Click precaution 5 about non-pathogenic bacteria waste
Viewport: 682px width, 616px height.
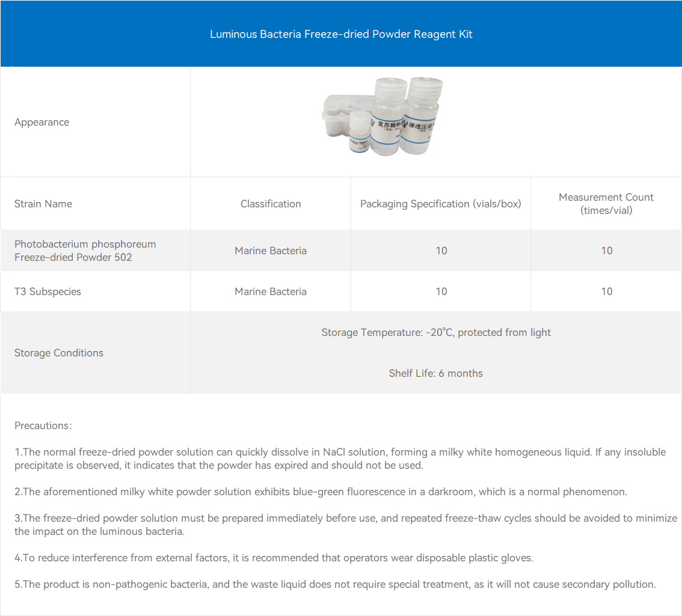pos(336,584)
